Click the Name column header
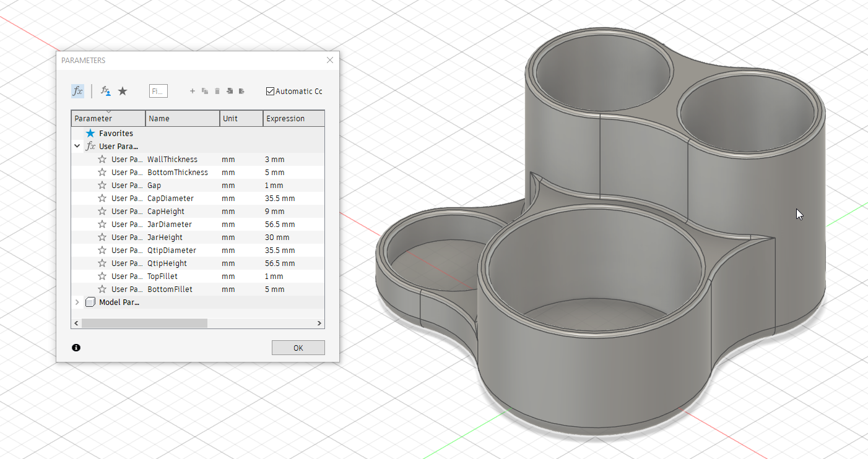 (x=183, y=118)
